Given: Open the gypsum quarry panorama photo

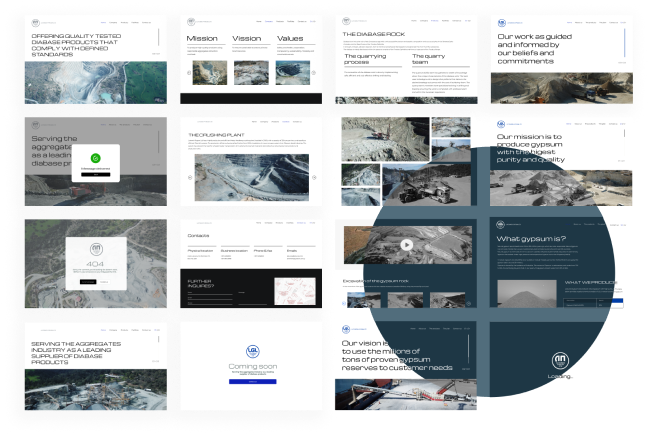Looking at the screenshot, I should click(561, 188).
